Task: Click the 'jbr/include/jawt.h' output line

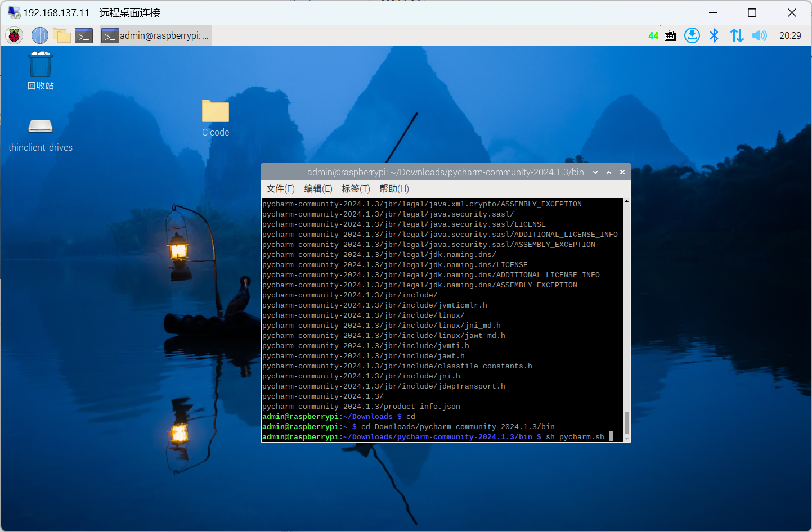Action: (x=364, y=356)
